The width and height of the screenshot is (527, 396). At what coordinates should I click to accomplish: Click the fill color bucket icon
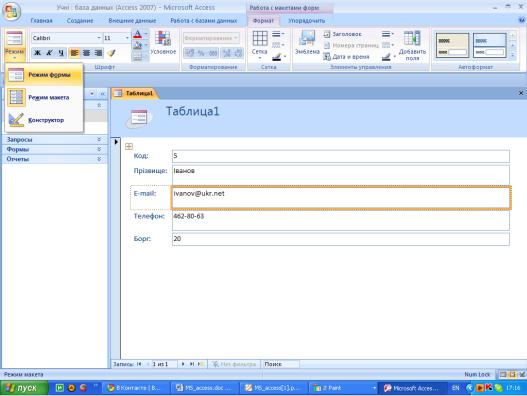[137, 45]
